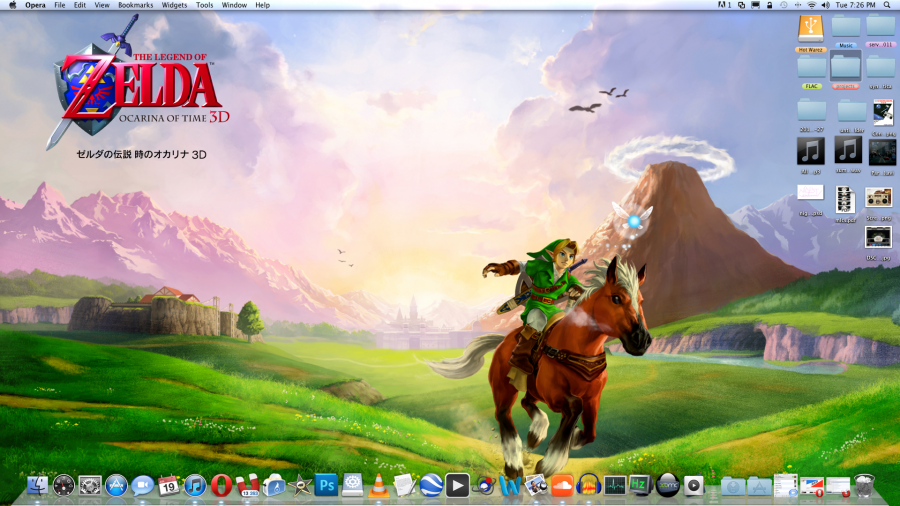Screen dimensions: 900x506
Task: Open the Widgets menu
Action: (x=174, y=5)
